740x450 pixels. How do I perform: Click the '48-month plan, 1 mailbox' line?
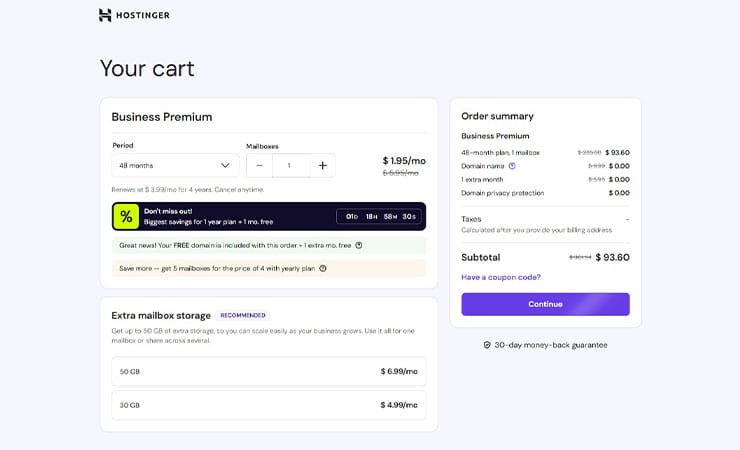pyautogui.click(x=500, y=153)
